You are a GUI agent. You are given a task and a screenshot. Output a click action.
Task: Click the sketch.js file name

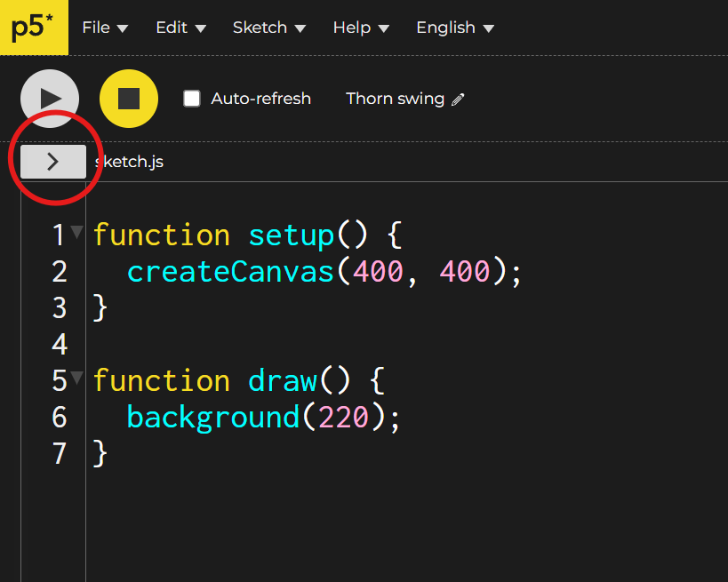click(132, 162)
